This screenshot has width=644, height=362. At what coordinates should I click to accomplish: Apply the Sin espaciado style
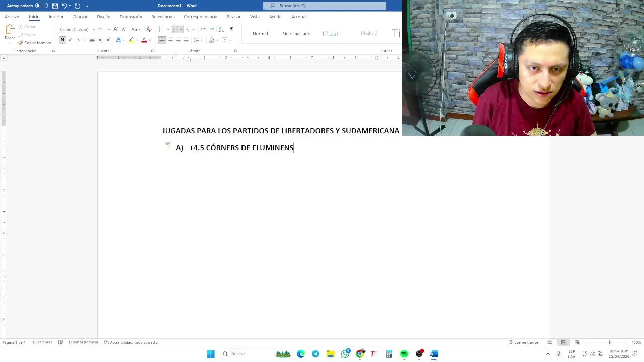(x=296, y=34)
